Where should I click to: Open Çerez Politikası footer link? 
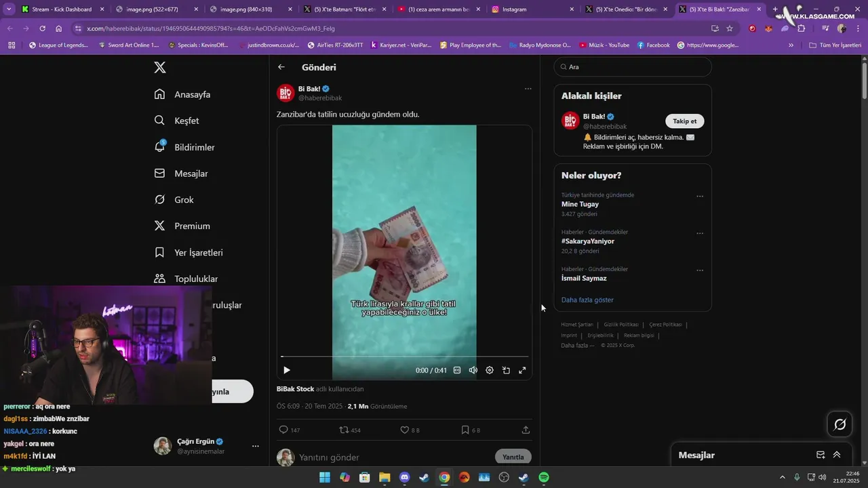[665, 325]
